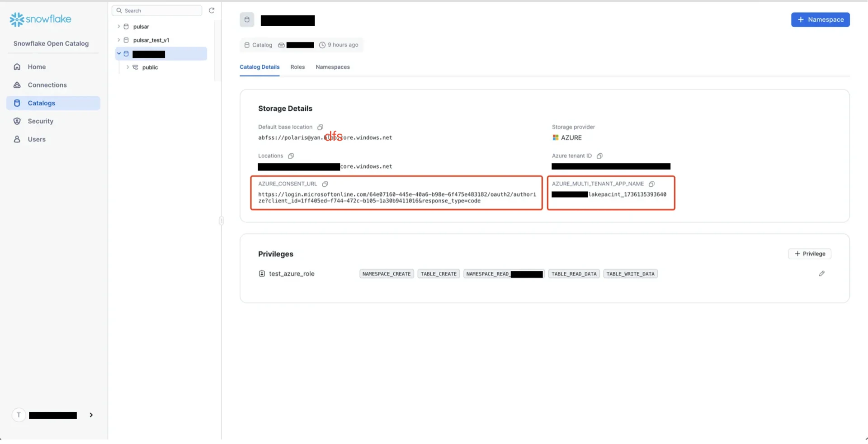The width and height of the screenshot is (868, 444).
Task: Click the TABLE_CREATE privilege tag
Action: point(439,274)
